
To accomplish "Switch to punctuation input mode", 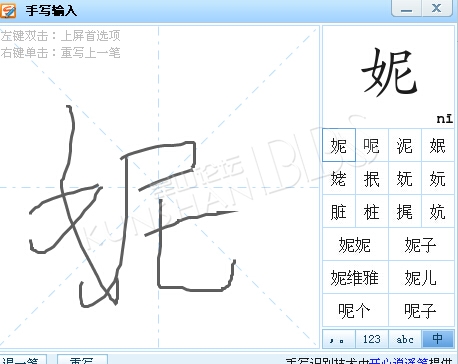I will [339, 339].
